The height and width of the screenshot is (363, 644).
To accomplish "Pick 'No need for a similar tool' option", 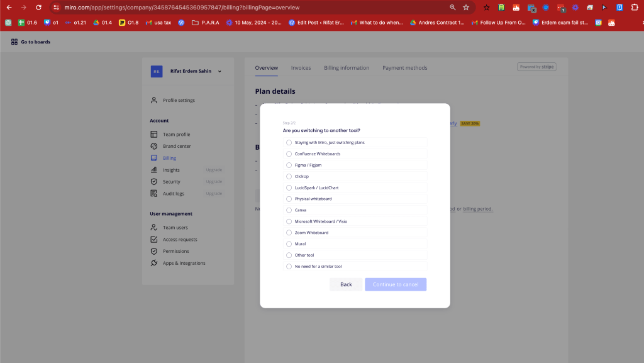I will coord(289,267).
